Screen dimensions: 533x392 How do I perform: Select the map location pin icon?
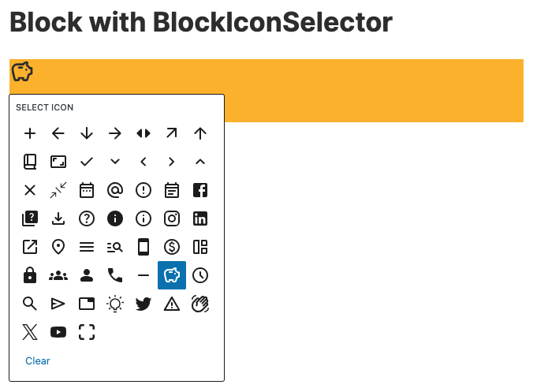58,247
